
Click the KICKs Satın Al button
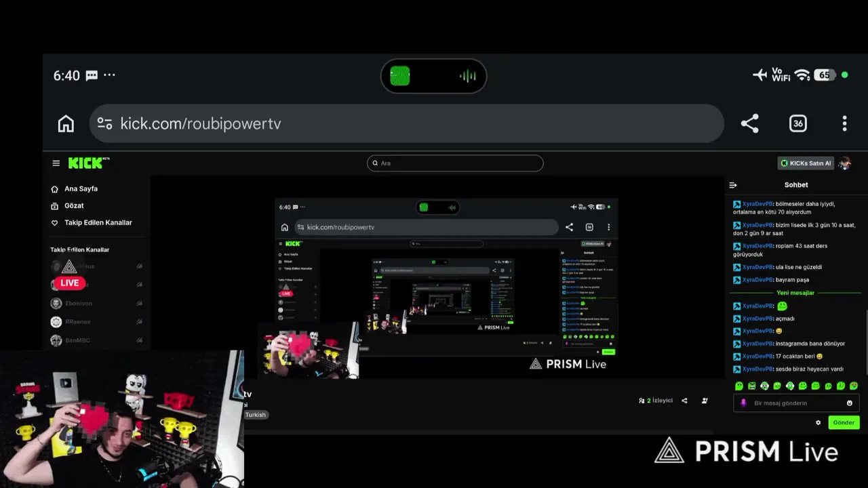[x=806, y=163]
